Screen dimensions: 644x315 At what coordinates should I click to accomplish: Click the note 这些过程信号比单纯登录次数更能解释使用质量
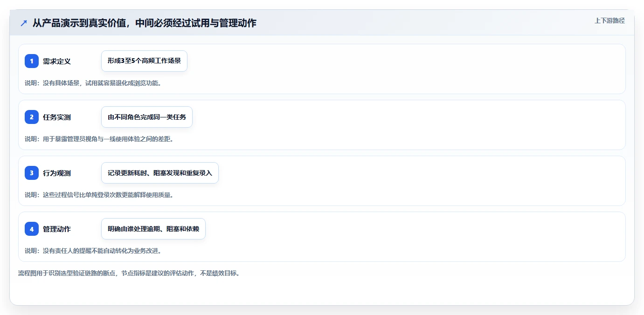pos(99,195)
